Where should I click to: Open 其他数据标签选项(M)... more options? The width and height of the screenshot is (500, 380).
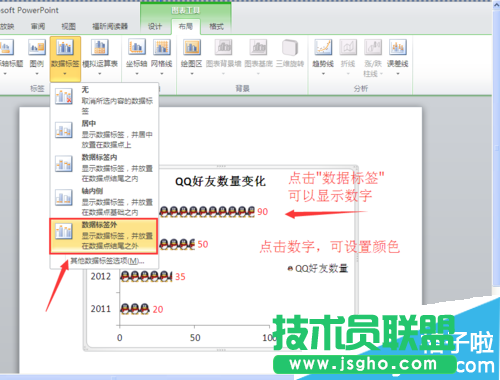107,261
